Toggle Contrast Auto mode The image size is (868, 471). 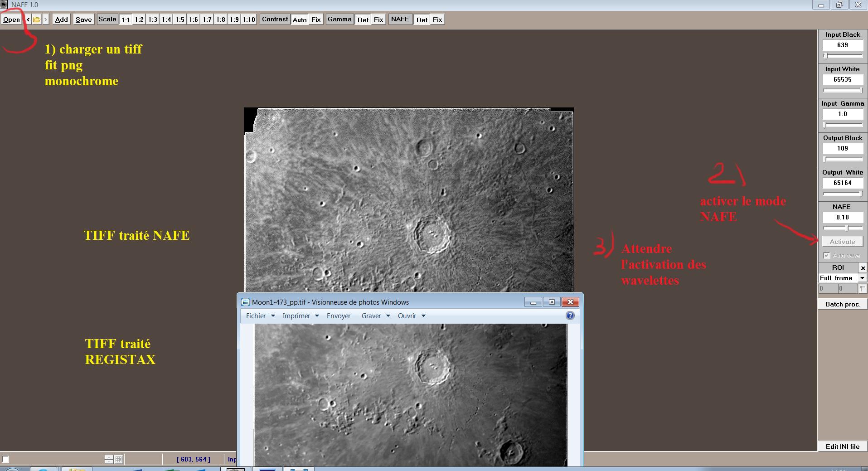[300, 19]
